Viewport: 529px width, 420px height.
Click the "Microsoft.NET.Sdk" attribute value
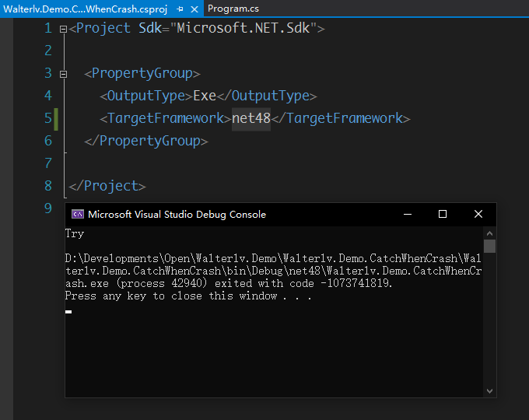243,28
